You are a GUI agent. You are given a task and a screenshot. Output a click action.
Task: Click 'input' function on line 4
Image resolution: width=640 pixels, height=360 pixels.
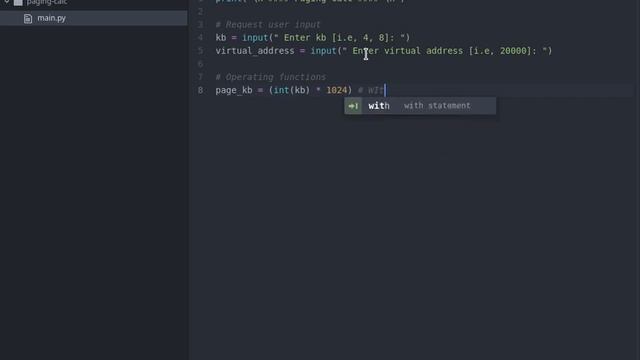[255, 38]
